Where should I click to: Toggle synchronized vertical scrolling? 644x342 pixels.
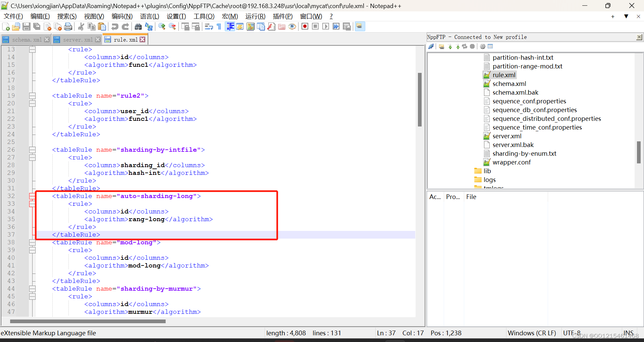185,27
